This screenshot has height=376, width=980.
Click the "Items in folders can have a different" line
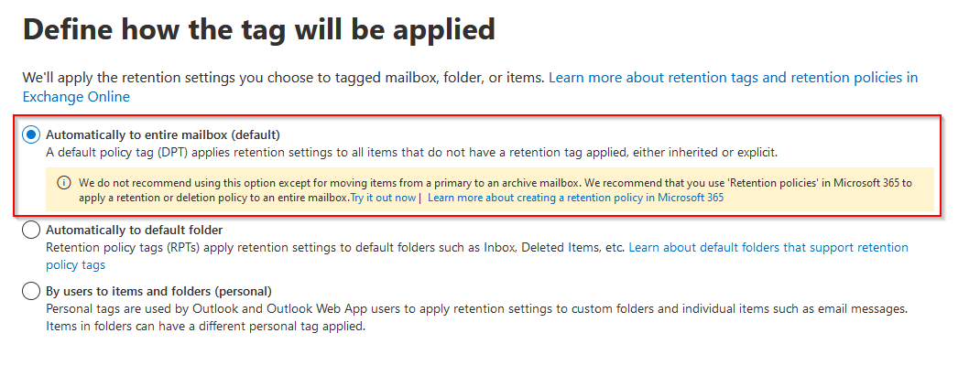pyautogui.click(x=205, y=327)
